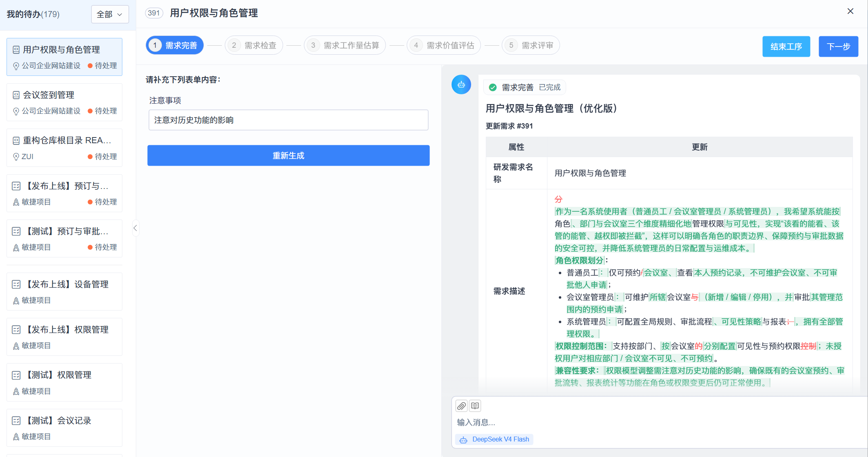
Task: Switch to step 4 需求价值评估
Action: pos(444,45)
